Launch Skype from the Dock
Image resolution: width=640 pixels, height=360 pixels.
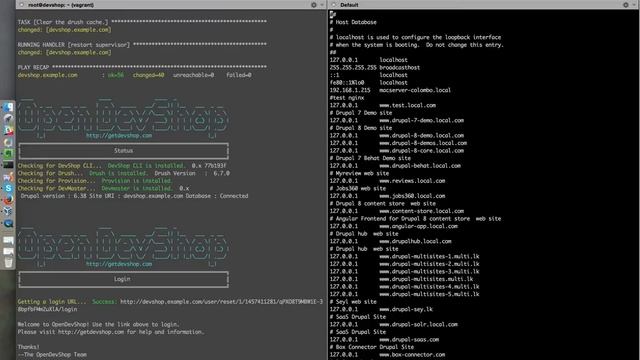[8, 188]
